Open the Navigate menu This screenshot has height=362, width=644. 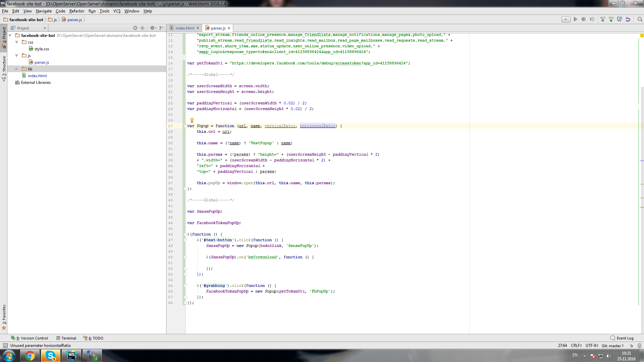pos(44,11)
